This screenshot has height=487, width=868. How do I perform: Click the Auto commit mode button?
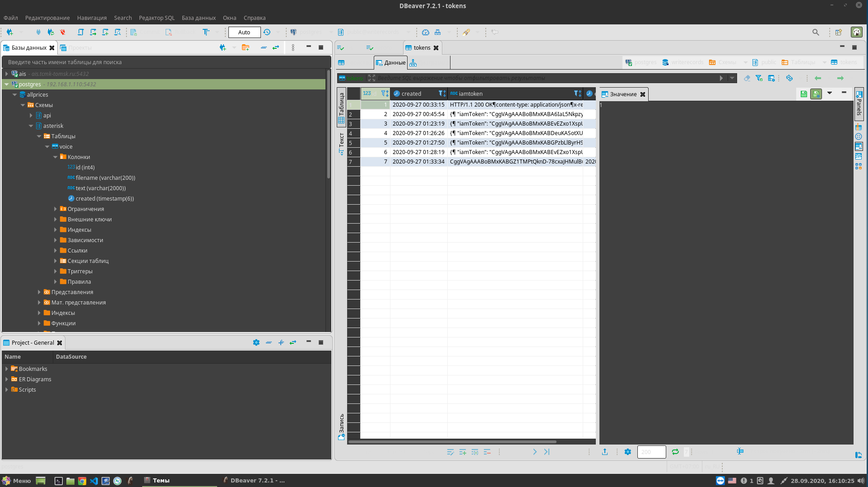(244, 32)
